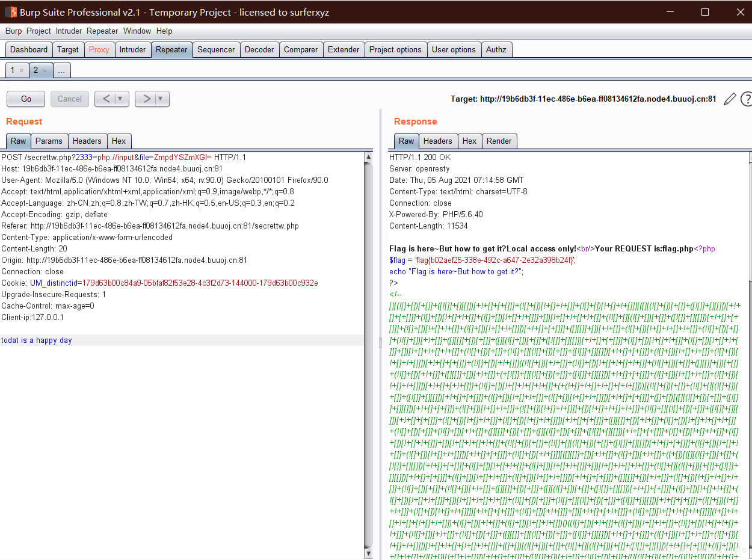Image resolution: width=752 pixels, height=560 pixels.
Task: Click the $flag line in response
Action: [x=482, y=260]
